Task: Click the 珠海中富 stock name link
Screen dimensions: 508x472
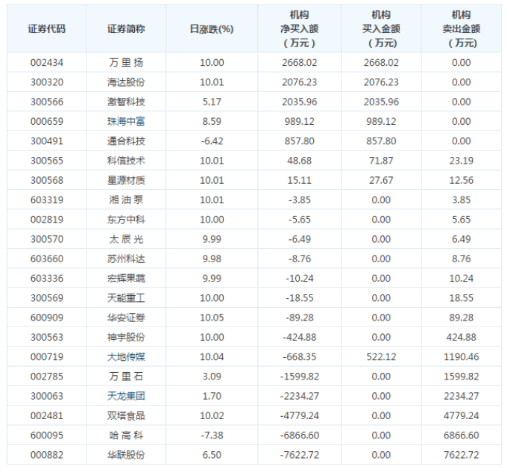Action: tap(126, 121)
